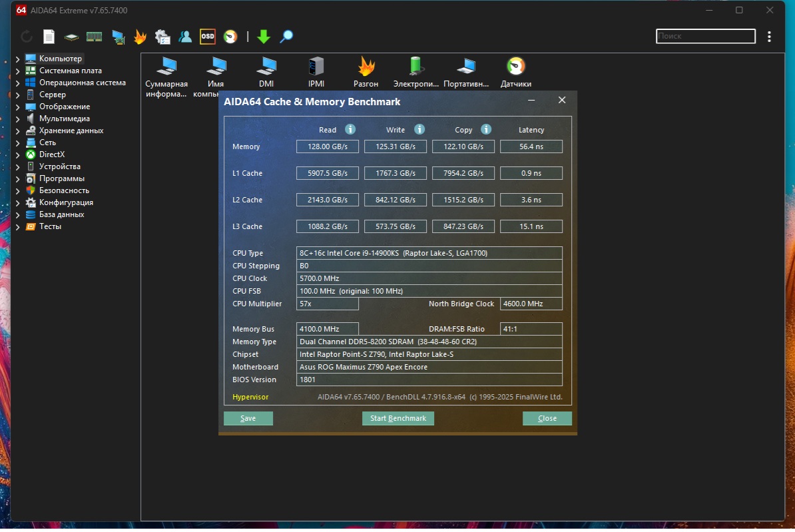Click the Memory Latency 56.4 ns cell
Screen dimensions: 795x532
pyautogui.click(x=531, y=146)
